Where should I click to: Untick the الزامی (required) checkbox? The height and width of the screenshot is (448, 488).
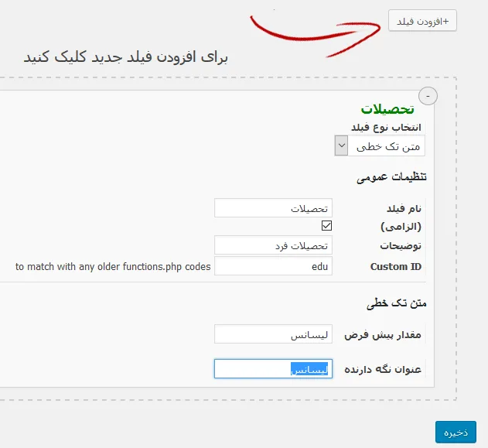tap(326, 226)
